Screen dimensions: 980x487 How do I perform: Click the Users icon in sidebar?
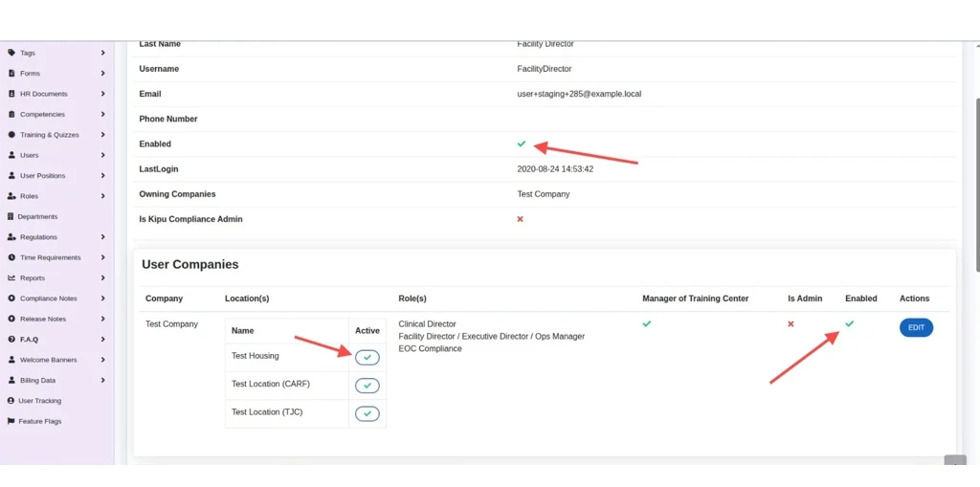11,155
